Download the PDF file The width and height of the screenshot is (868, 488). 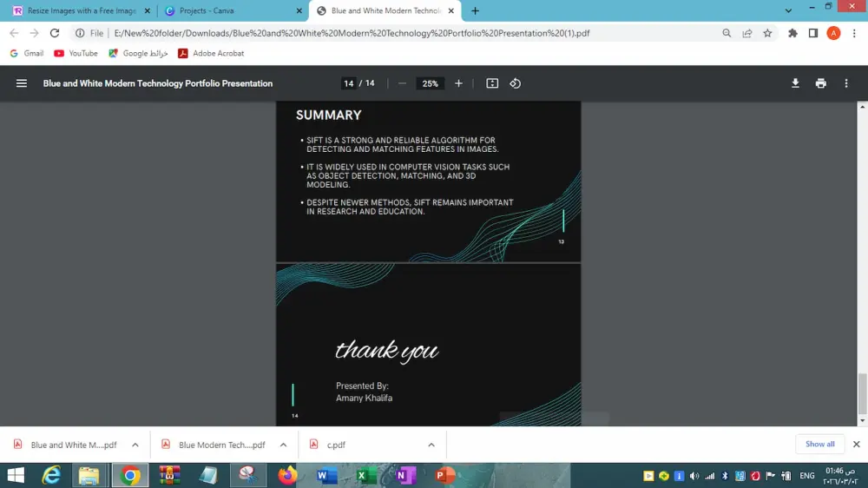pos(795,83)
